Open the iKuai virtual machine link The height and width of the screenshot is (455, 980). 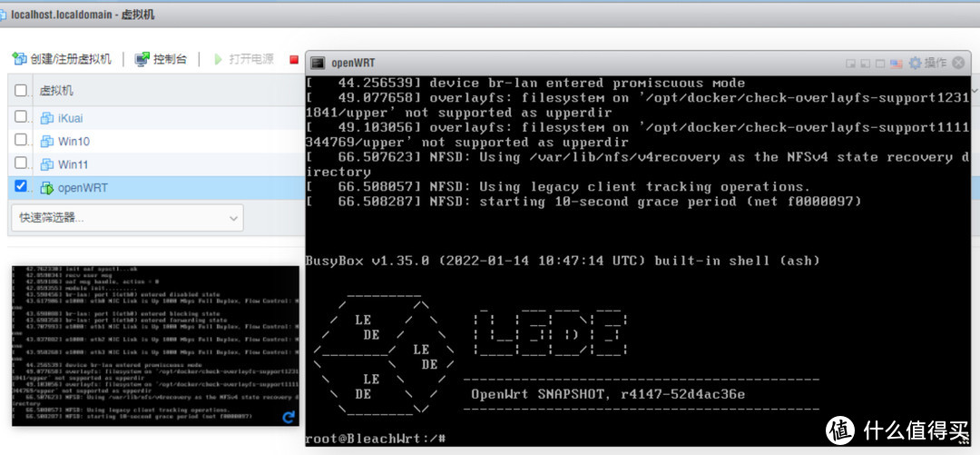pos(70,118)
